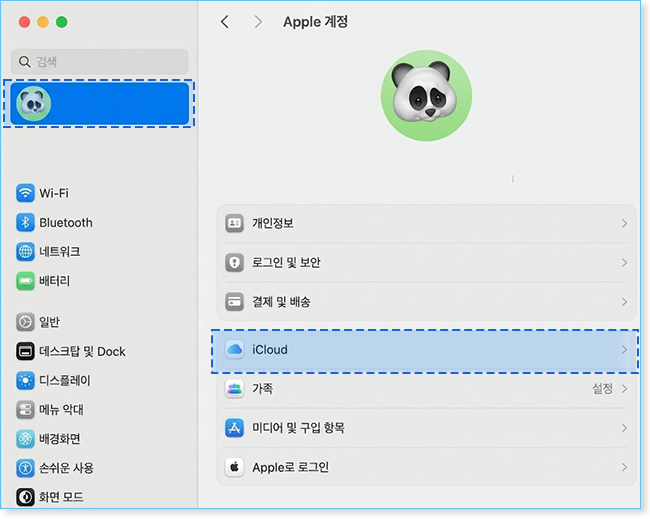Switch to 배터리 settings
650x519 pixels.
click(x=55, y=281)
